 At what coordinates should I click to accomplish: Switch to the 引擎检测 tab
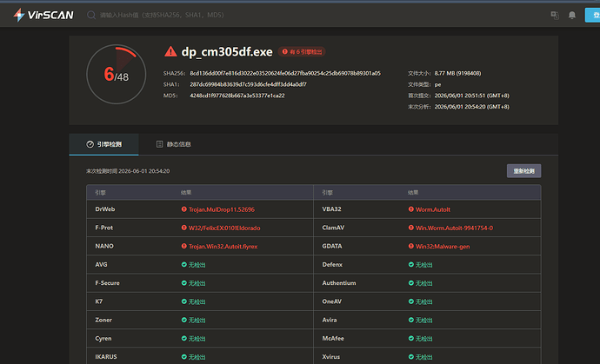(x=103, y=144)
